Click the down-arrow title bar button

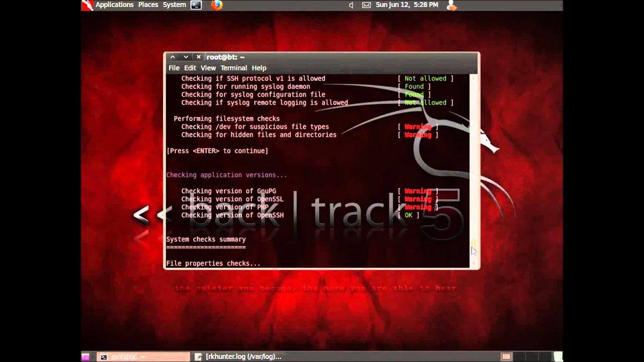pyautogui.click(x=186, y=57)
